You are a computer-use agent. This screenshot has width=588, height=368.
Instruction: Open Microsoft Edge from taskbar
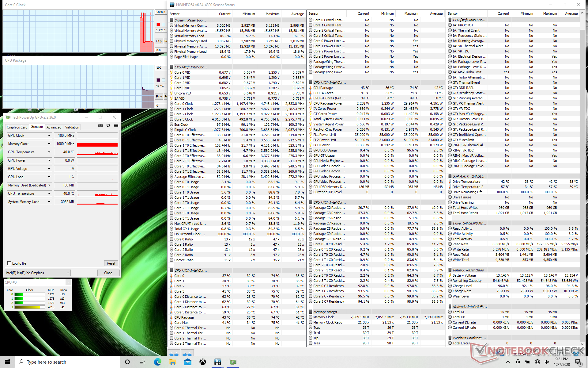157,362
